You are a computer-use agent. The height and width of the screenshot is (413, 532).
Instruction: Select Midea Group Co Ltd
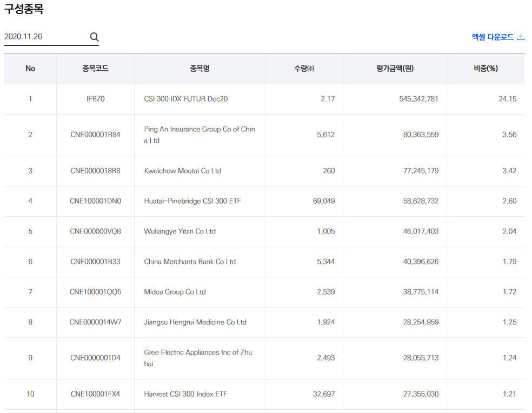pyautogui.click(x=175, y=291)
